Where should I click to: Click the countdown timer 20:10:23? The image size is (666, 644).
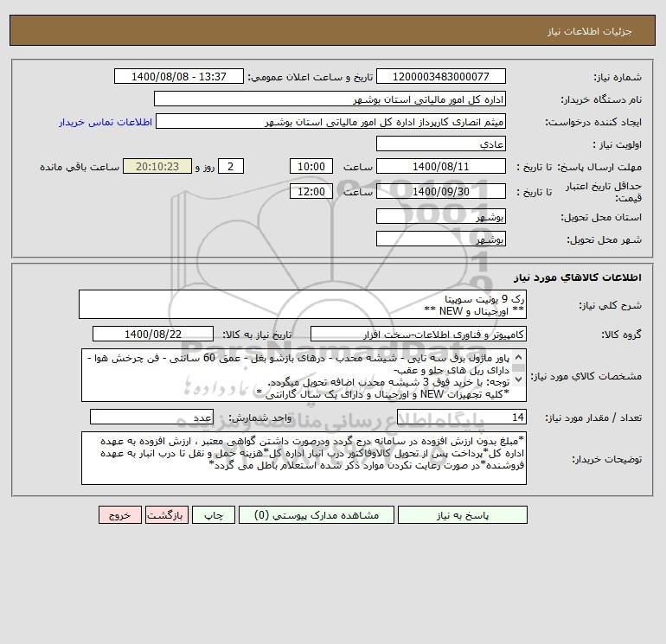coord(157,167)
